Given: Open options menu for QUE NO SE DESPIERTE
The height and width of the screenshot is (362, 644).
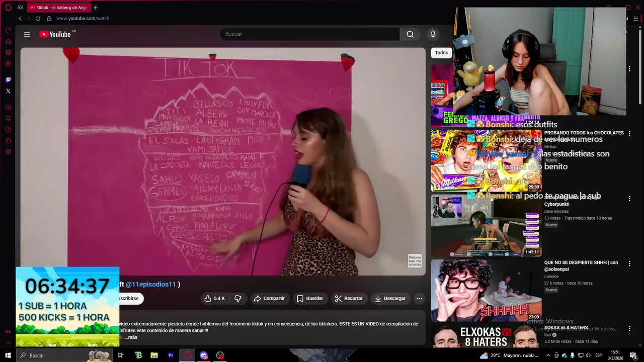Looking at the screenshot, I should coord(629,263).
